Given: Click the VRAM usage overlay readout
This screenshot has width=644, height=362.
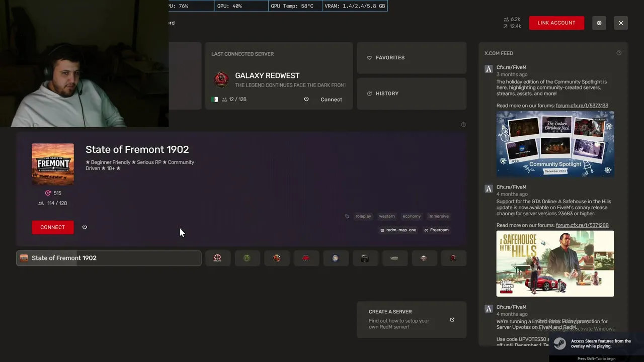Looking at the screenshot, I should [355, 6].
